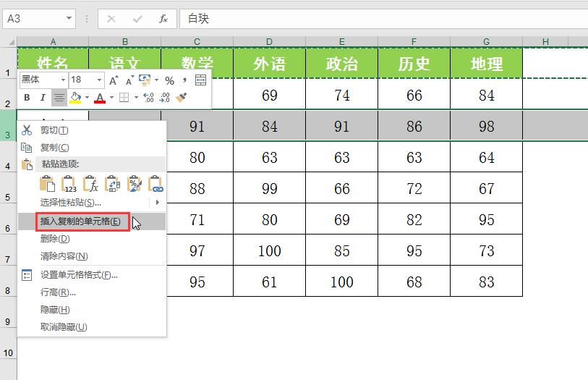The image size is (588, 380).
Task: Expand the borders dropdown arrow
Action: pyautogui.click(x=136, y=98)
